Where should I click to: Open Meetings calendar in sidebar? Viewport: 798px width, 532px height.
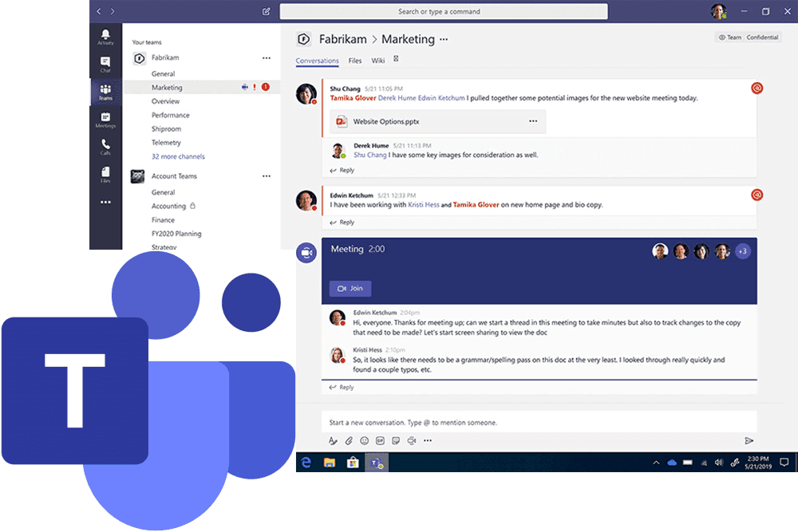coord(105,120)
